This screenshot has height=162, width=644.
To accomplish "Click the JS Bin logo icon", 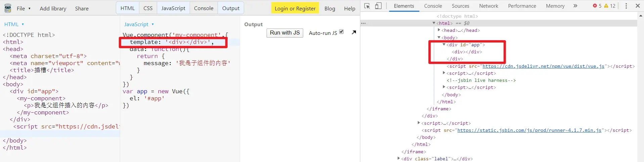I will (8, 8).
